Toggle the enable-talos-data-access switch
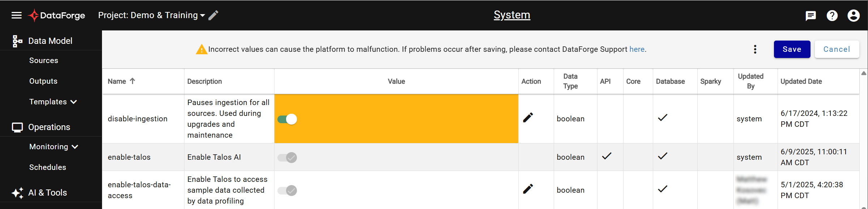Screen dimensions: 868x209 pos(287,191)
